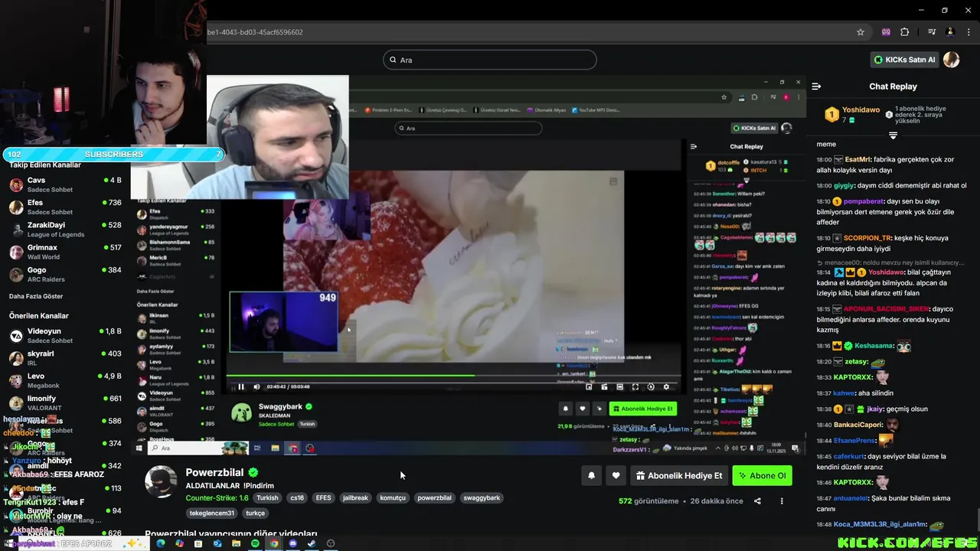
Task: Open Chrome's media control icon
Action: (x=932, y=32)
